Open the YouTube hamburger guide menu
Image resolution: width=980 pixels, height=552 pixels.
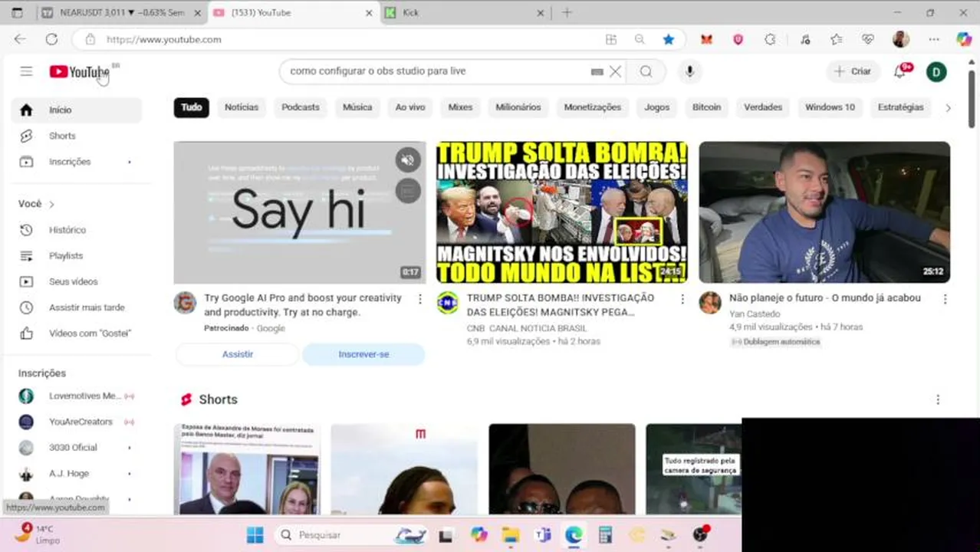point(26,71)
